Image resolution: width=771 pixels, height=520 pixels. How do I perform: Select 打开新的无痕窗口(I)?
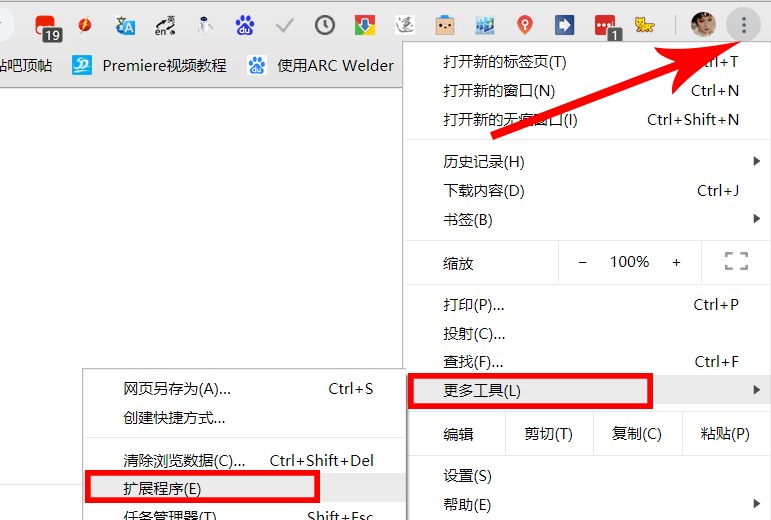[587, 120]
